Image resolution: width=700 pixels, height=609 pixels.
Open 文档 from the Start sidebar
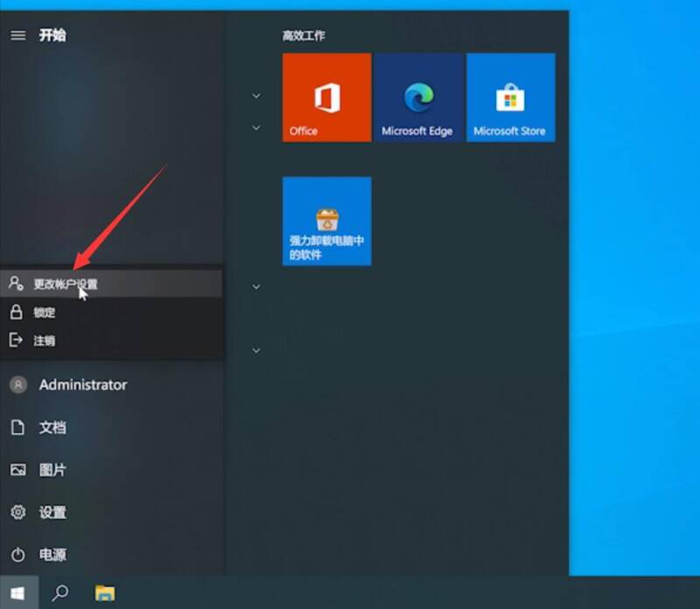[x=112, y=427]
